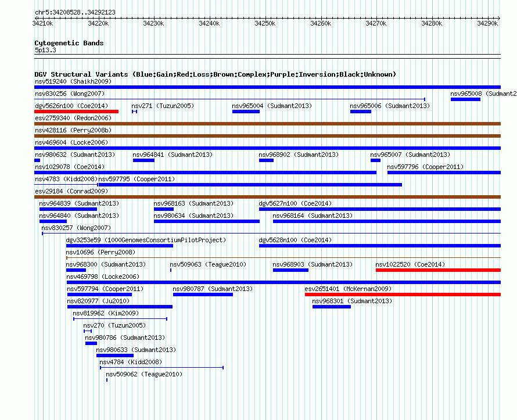
Task: Open nsv10696 (Perry2008) label
Action: tap(100, 252)
